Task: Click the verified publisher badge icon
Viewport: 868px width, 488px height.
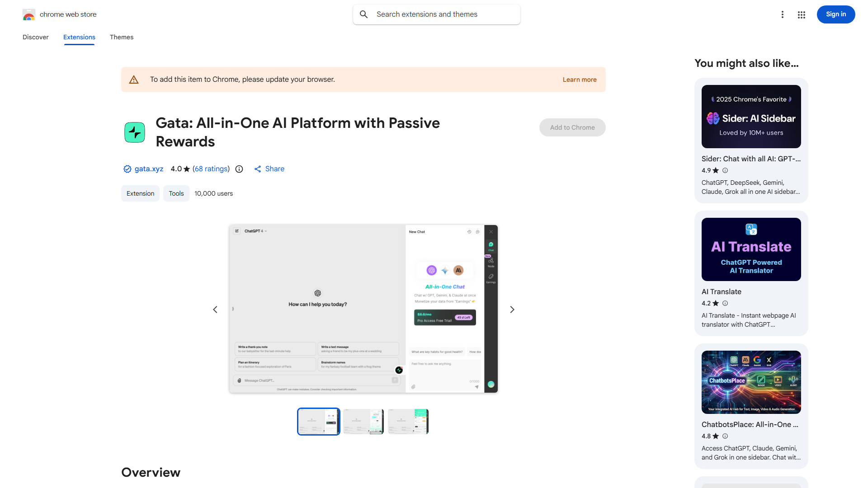Action: [127, 169]
